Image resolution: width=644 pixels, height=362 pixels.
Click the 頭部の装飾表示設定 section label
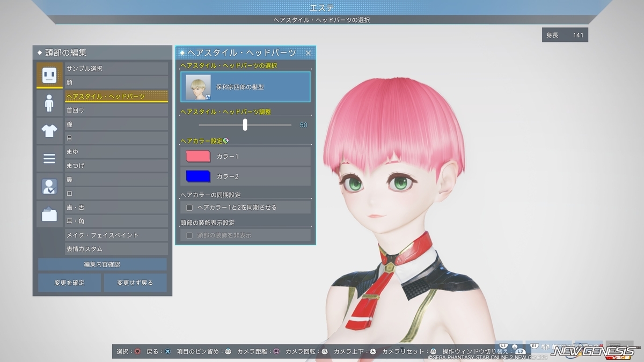[x=207, y=223]
